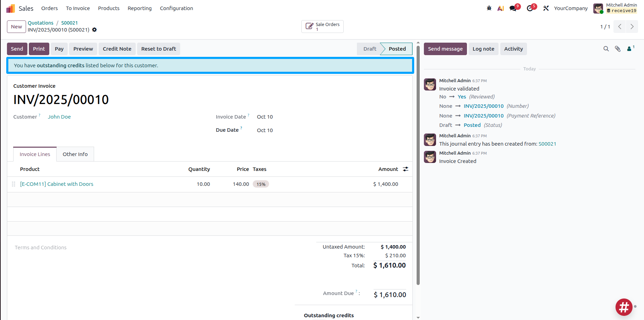Viewport: 644px width, 320px height.
Task: Go to previous record arrow
Action: (x=620, y=27)
